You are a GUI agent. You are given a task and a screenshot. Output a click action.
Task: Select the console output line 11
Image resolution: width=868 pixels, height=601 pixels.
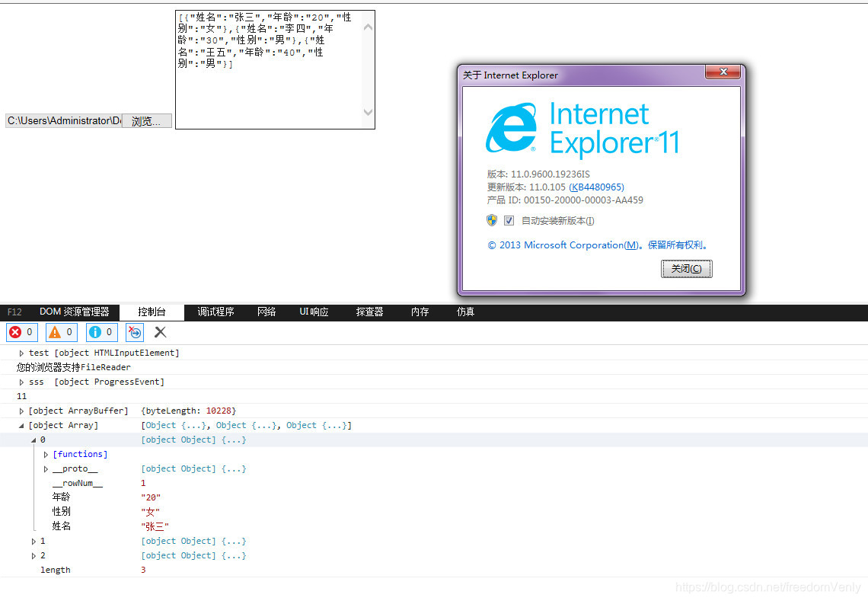(21, 396)
